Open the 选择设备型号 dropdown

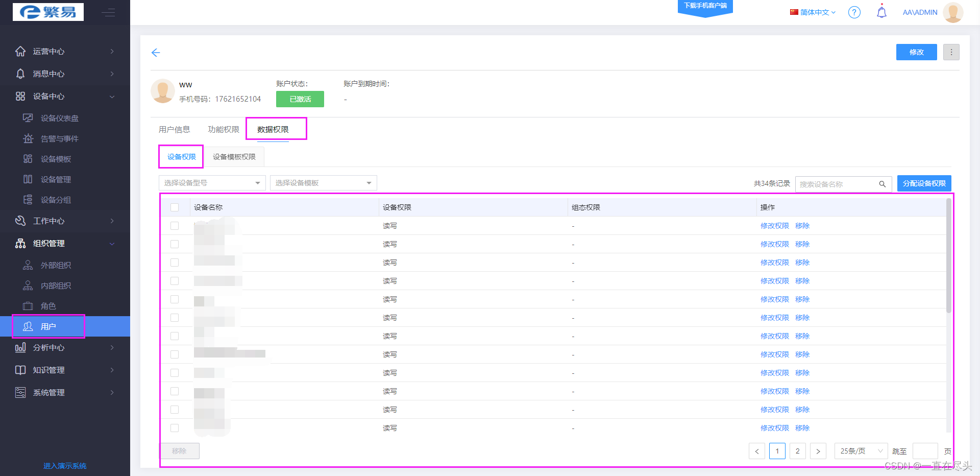point(212,183)
